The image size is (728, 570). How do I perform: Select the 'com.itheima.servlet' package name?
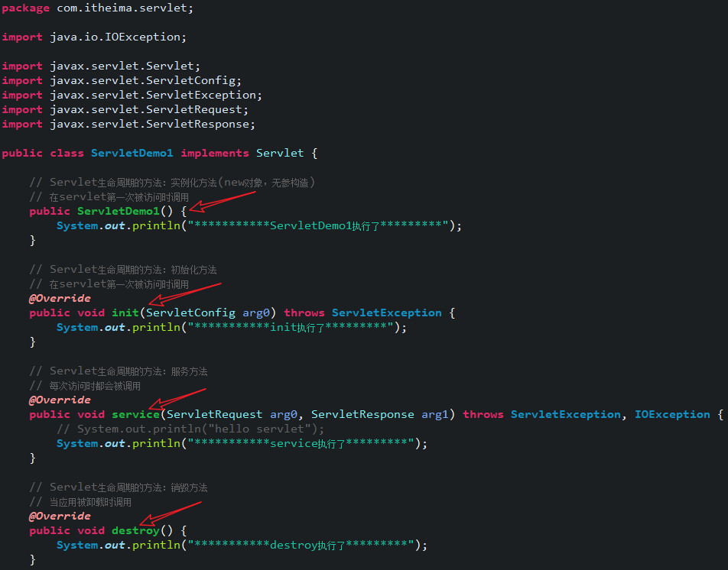(x=122, y=8)
